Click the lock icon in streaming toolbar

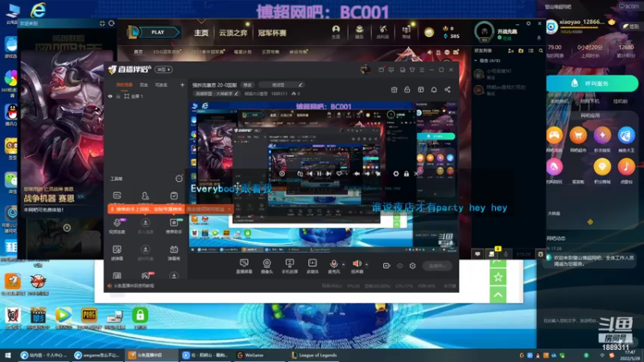click(x=407, y=89)
